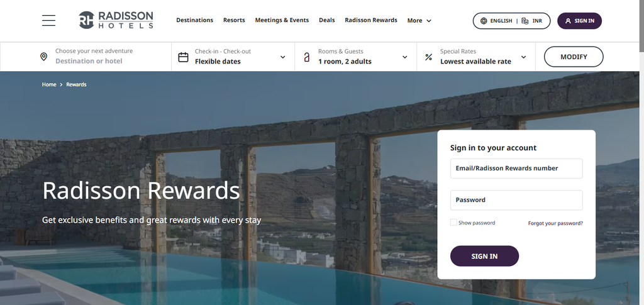Click the Show password label
Image resolution: width=644 pixels, height=305 pixels.
[477, 223]
